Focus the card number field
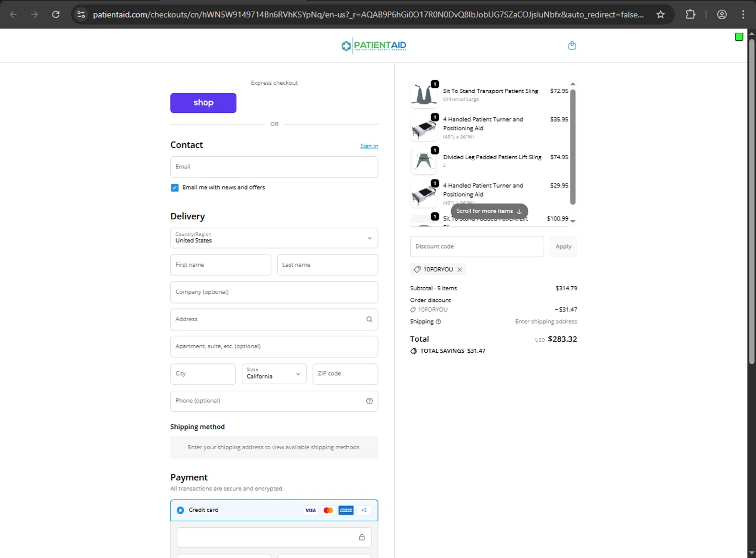Image resolution: width=756 pixels, height=558 pixels. (x=274, y=537)
